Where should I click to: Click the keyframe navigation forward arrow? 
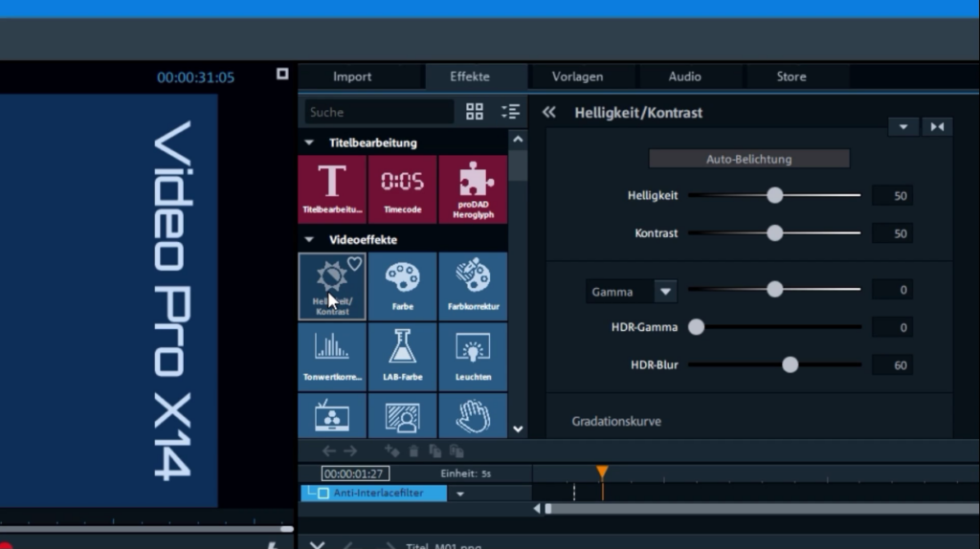tap(350, 450)
